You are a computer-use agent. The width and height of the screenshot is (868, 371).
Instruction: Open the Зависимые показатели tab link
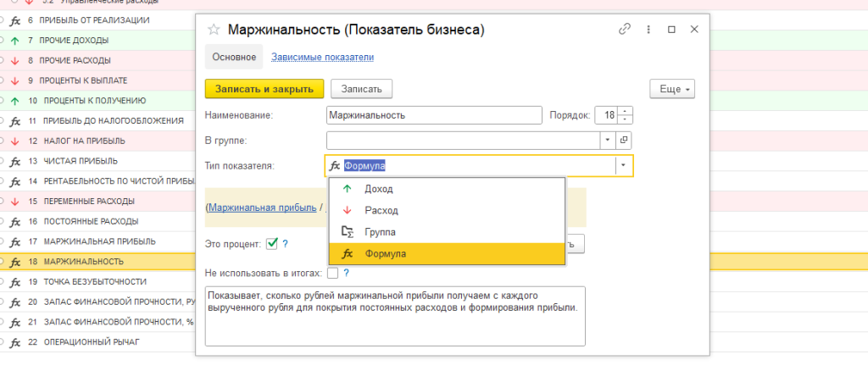coord(323,57)
